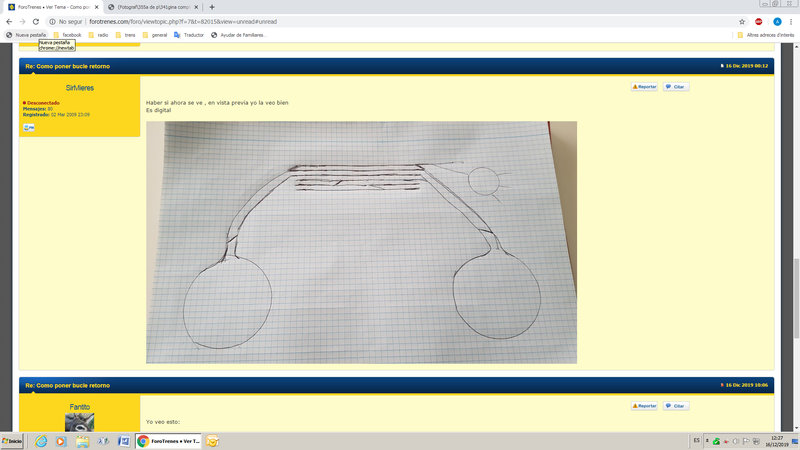
Task: Click the scrollbar up arrow
Action: (x=796, y=46)
